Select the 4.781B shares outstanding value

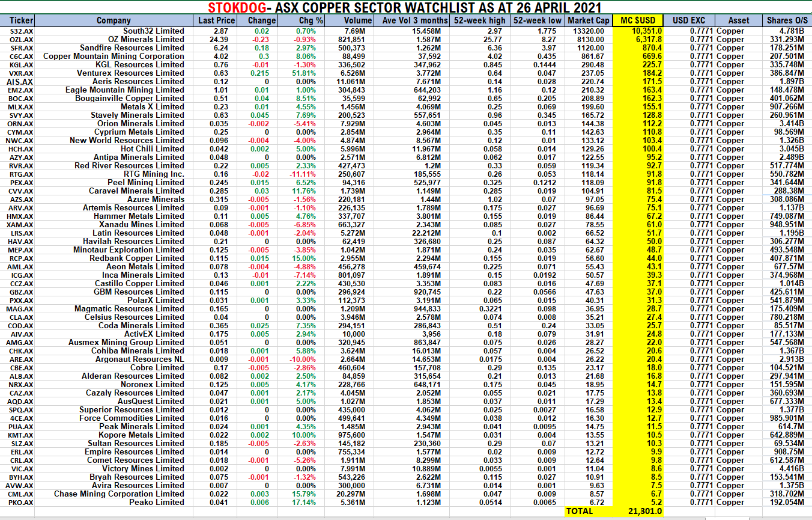[792, 31]
